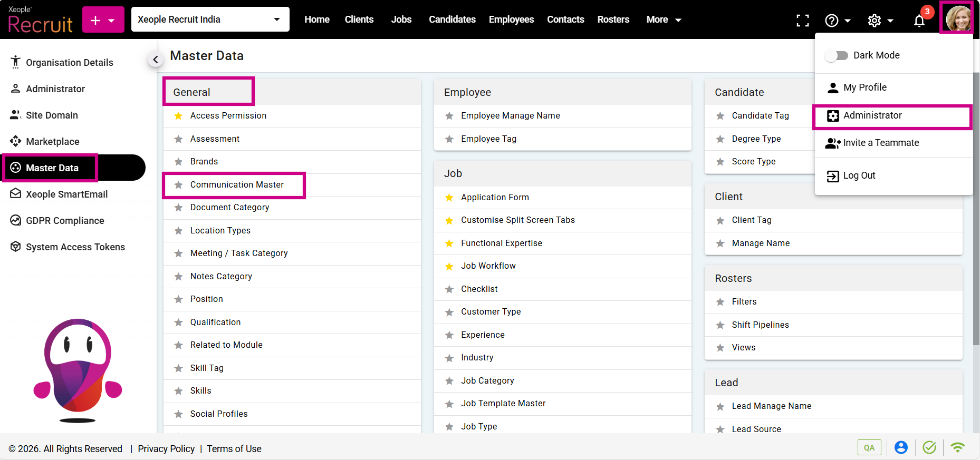Click the green checkmark icon in footer
The width and height of the screenshot is (980, 460).
[929, 447]
